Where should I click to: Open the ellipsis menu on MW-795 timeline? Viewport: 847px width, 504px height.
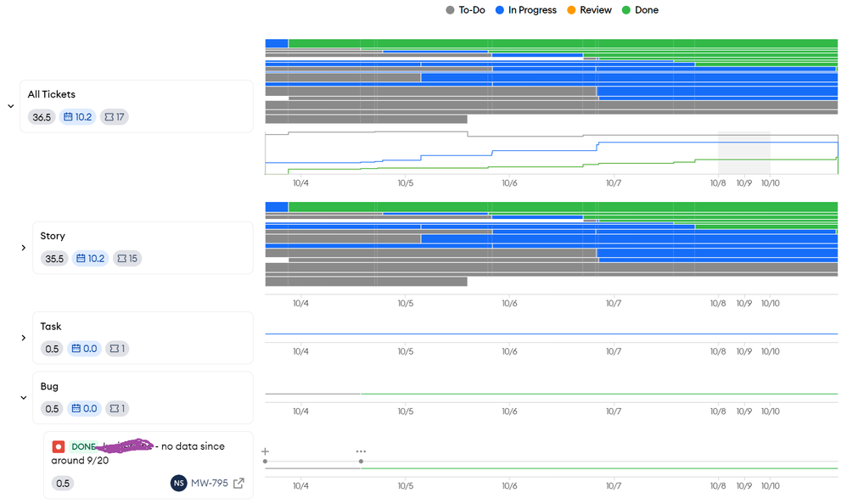coord(361,451)
